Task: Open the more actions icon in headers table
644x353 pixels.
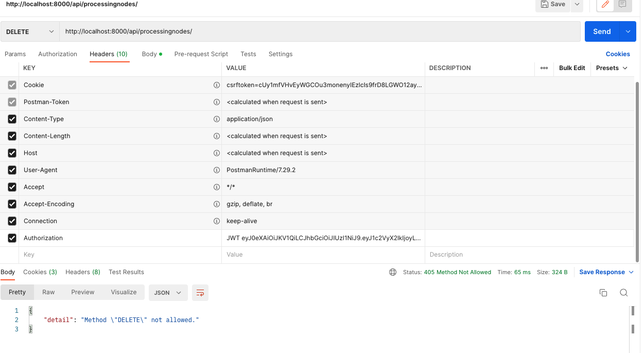Action: [544, 68]
